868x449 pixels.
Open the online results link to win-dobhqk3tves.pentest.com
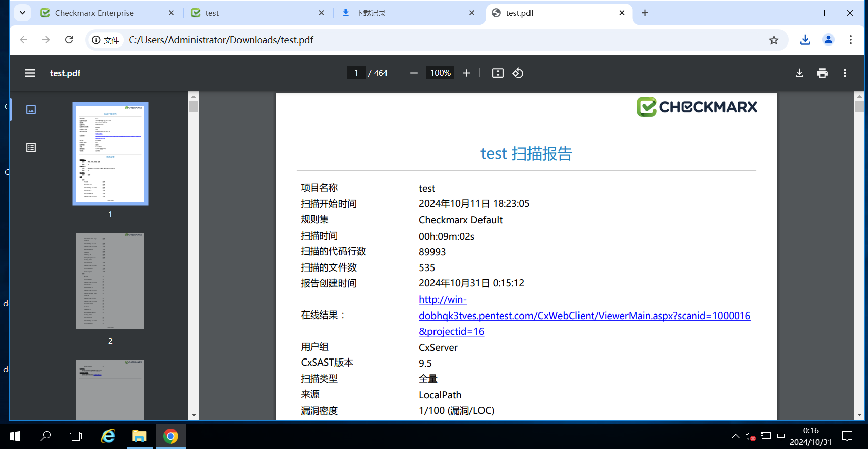[585, 316]
